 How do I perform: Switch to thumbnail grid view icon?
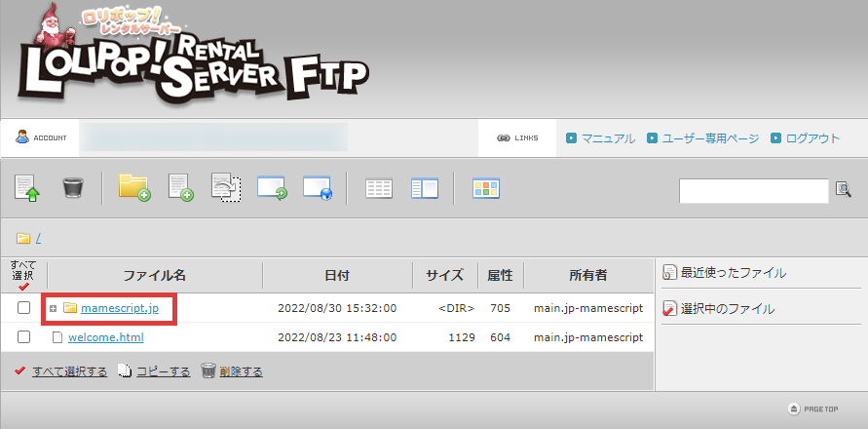point(485,188)
